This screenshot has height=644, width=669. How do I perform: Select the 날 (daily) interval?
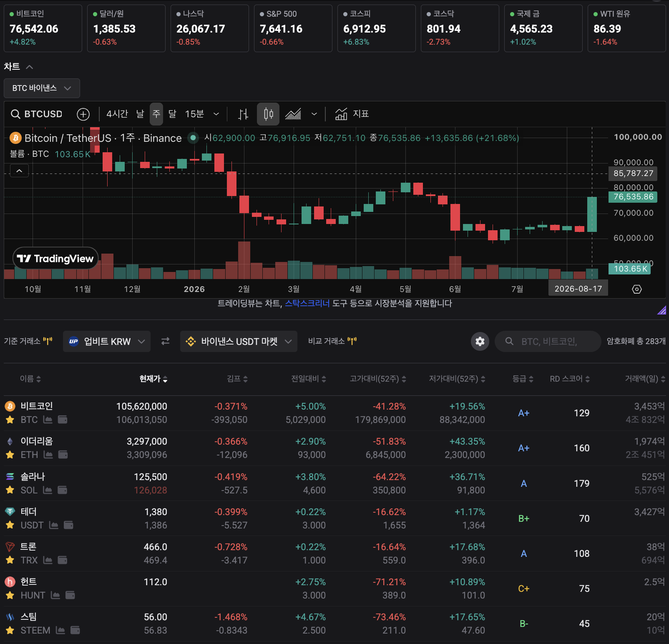(140, 114)
